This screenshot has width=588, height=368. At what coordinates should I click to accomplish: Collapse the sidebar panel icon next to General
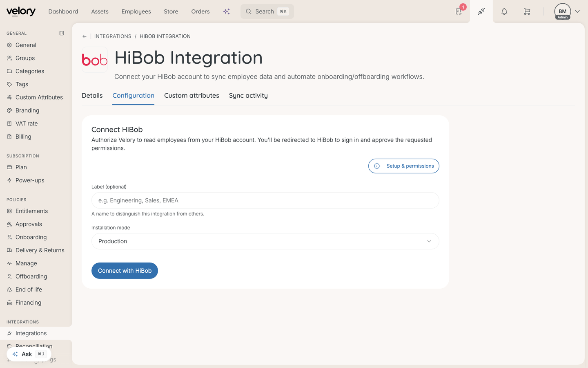point(62,33)
